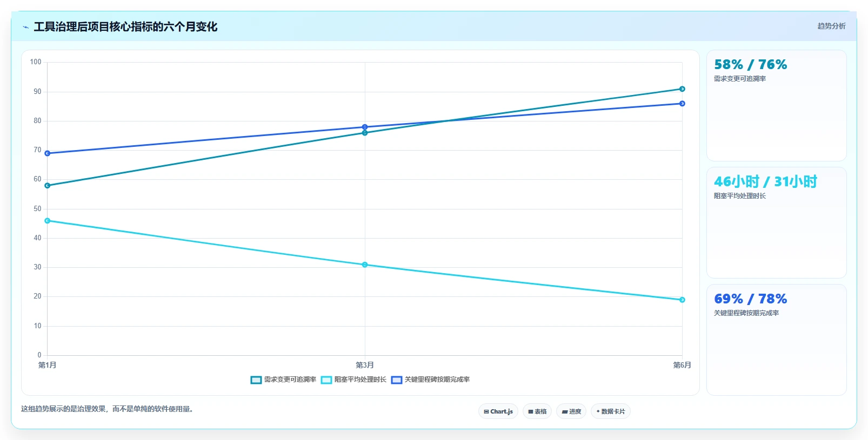The width and height of the screenshot is (868, 440).
Task: Click 第1月 data point on 需求变更可追溯率 line
Action: point(48,186)
